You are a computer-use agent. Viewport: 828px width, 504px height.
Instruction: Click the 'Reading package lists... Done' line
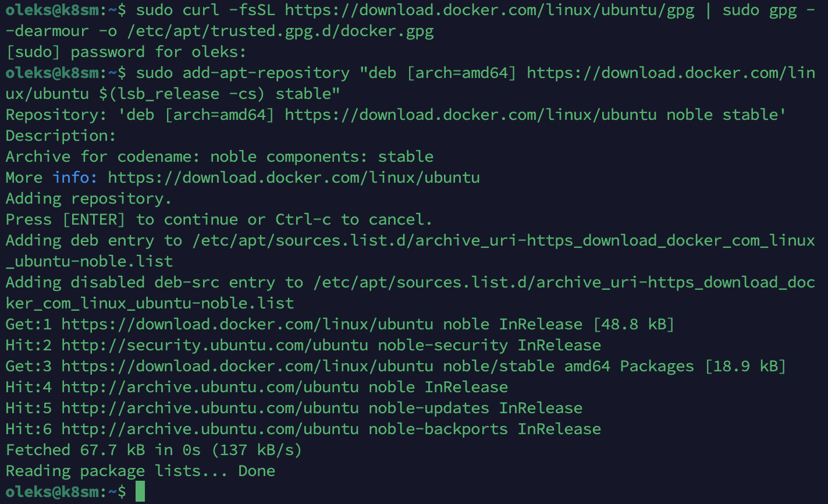click(140, 471)
